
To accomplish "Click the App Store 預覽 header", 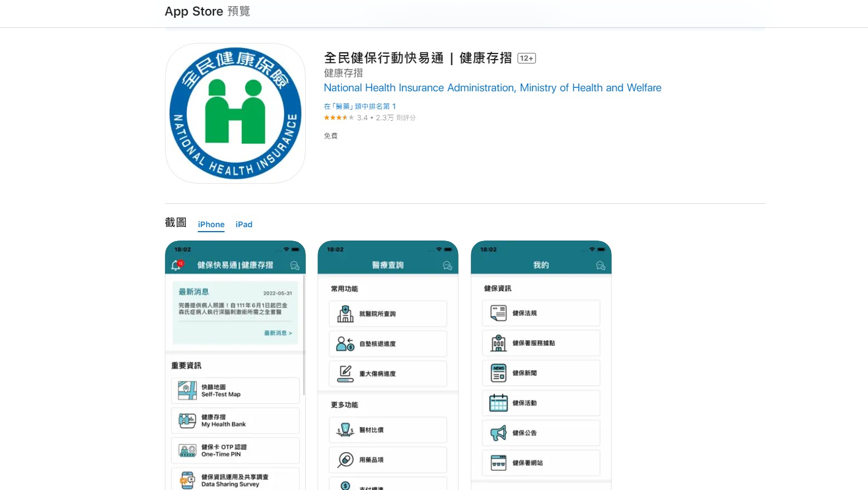I will [x=207, y=11].
